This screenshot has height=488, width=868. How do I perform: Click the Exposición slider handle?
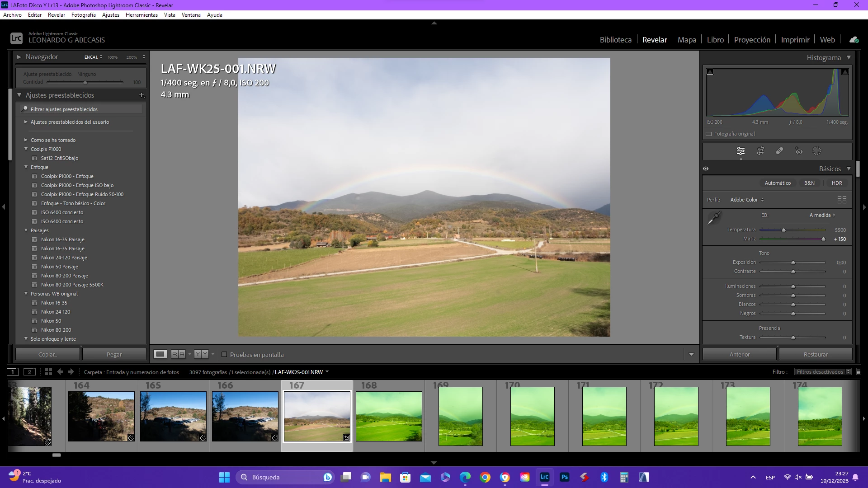coord(793,263)
